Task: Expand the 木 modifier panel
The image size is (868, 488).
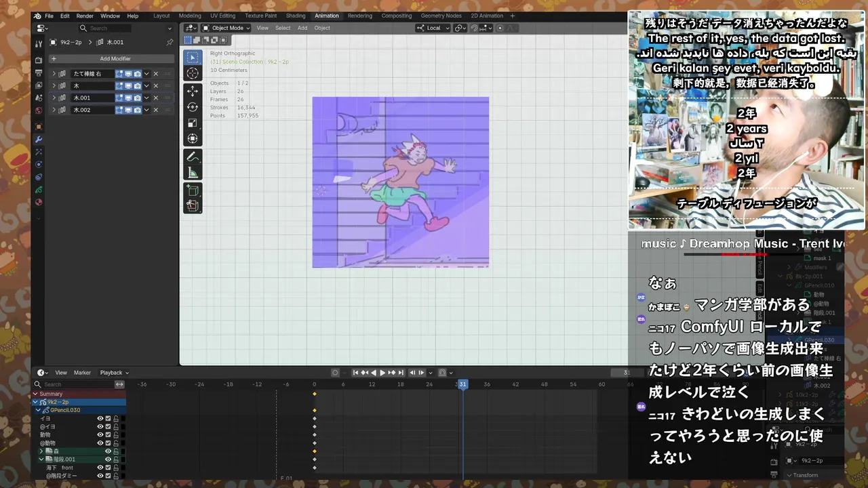Action: click(54, 86)
